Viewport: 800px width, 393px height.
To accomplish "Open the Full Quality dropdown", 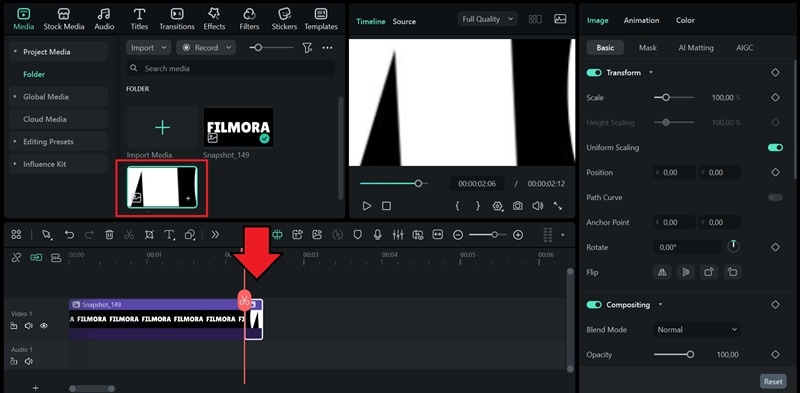I will 488,19.
